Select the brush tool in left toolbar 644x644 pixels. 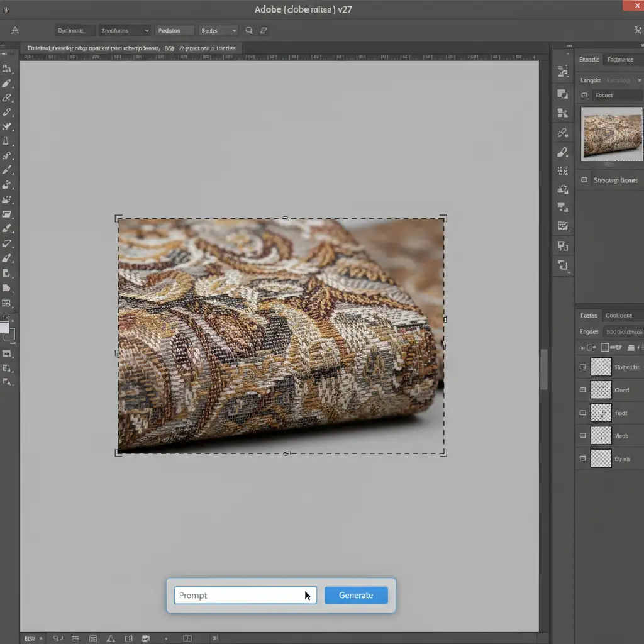[x=7, y=83]
